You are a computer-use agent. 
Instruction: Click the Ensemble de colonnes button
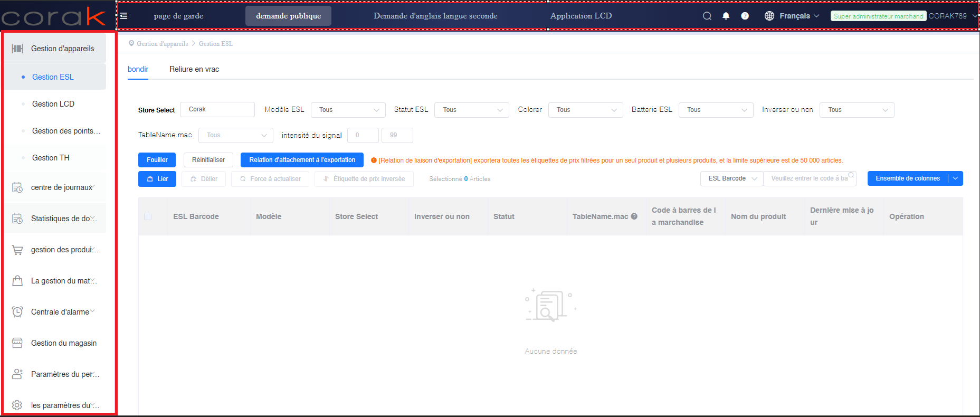pyautogui.click(x=908, y=178)
